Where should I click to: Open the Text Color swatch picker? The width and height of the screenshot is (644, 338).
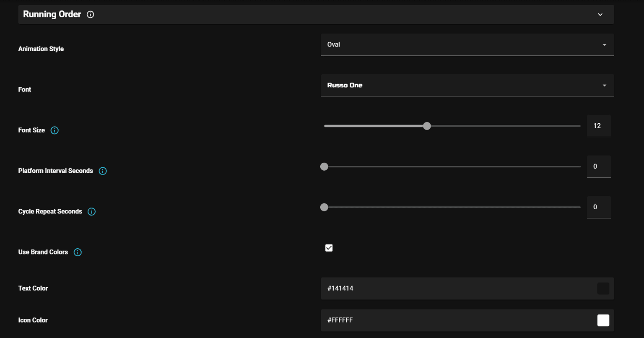pos(603,288)
